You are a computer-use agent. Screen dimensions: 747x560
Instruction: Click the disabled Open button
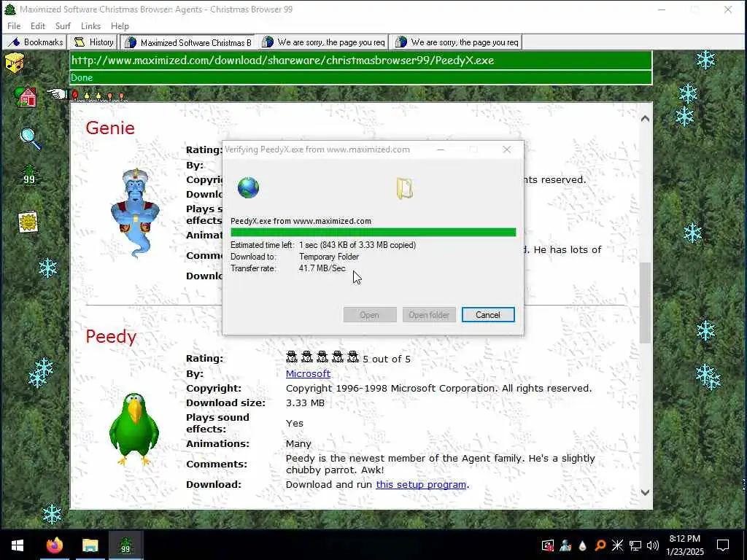370,315
